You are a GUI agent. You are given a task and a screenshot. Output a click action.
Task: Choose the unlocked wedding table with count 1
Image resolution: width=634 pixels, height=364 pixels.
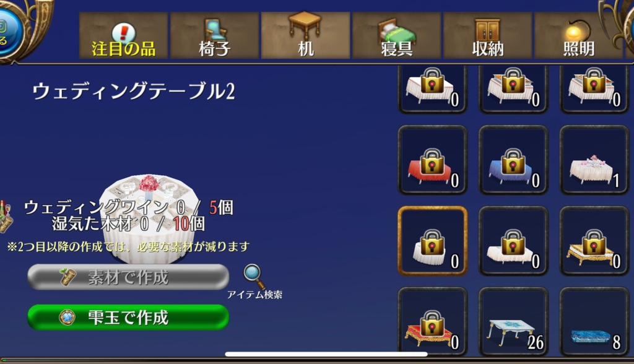pos(594,160)
